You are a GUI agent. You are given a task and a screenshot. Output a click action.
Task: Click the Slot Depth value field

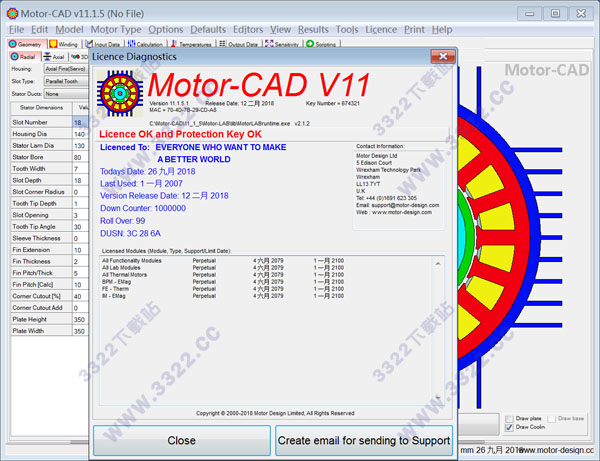point(80,180)
